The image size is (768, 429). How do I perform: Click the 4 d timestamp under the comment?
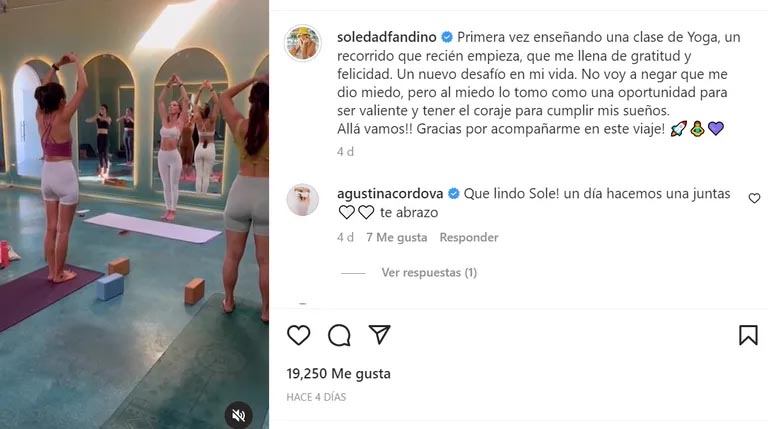[345, 238]
